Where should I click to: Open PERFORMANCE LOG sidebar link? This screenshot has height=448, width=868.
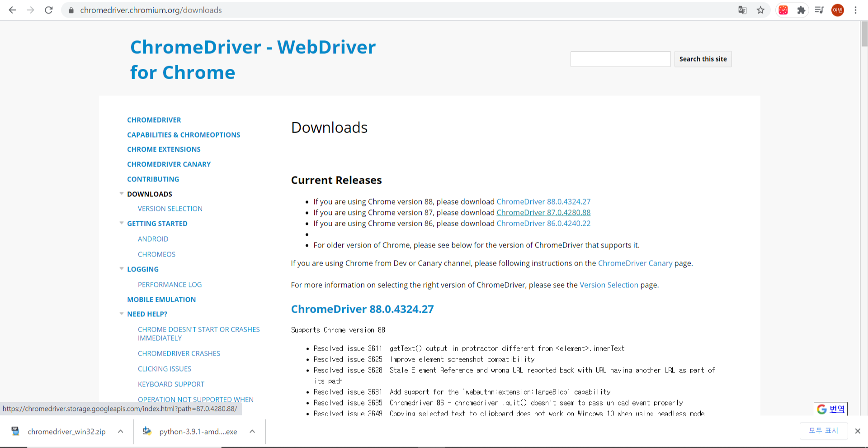pyautogui.click(x=170, y=285)
